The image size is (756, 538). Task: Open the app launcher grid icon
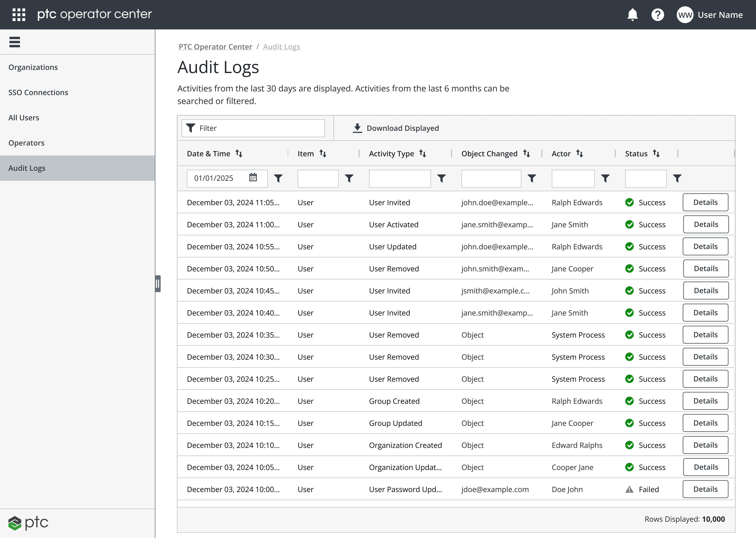pyautogui.click(x=19, y=15)
